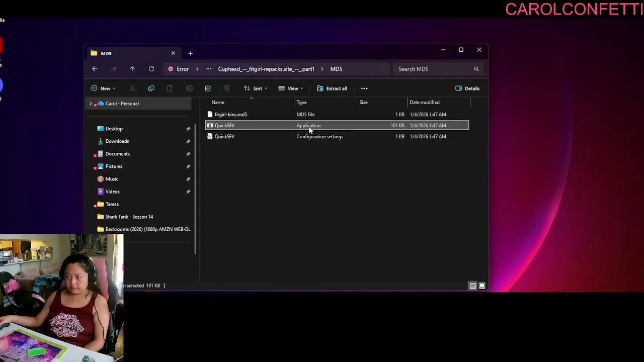The image size is (644, 362).
Task: Click the red Error icon in address bar
Action: [171, 69]
